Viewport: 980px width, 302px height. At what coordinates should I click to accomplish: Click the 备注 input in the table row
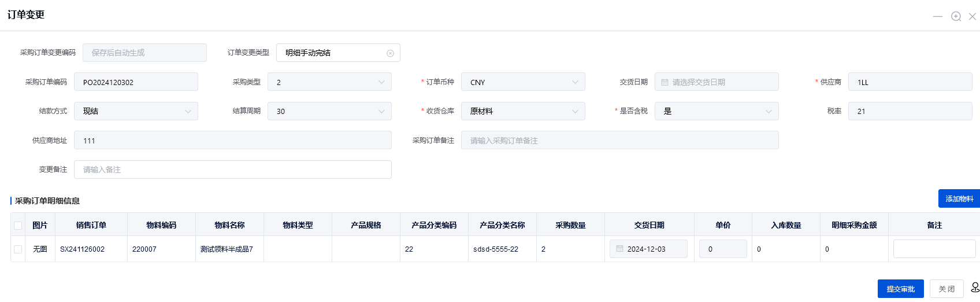934,249
